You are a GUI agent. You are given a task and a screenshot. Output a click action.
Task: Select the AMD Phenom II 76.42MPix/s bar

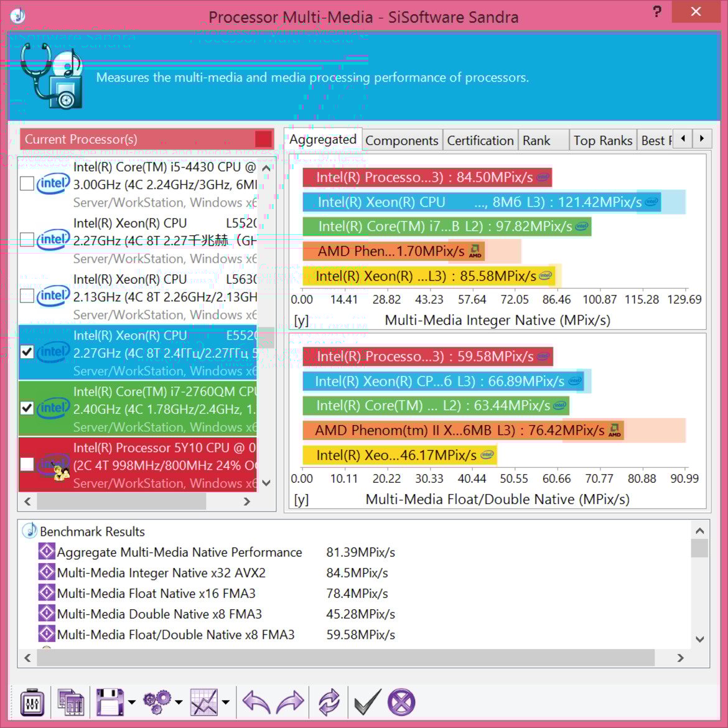[x=463, y=431]
